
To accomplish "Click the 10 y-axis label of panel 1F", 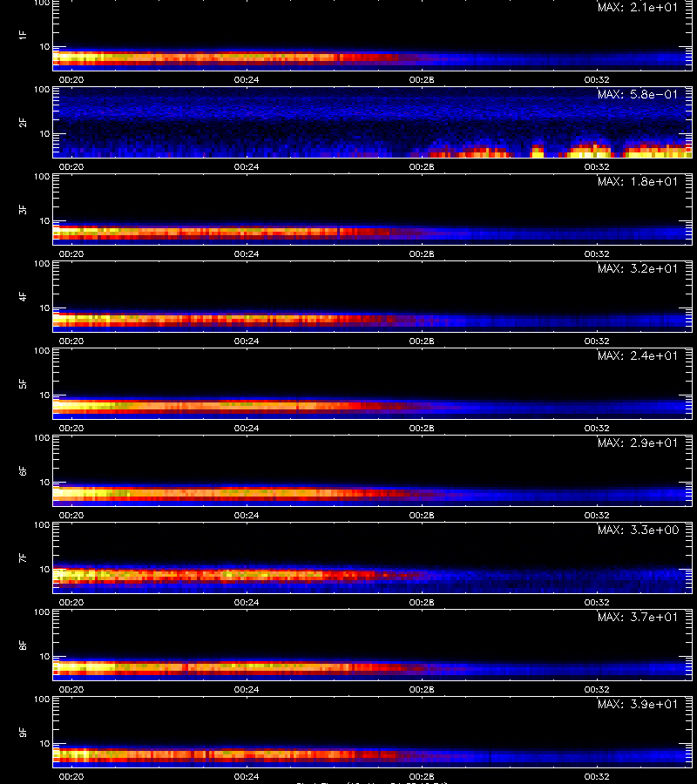I will click(x=44, y=46).
